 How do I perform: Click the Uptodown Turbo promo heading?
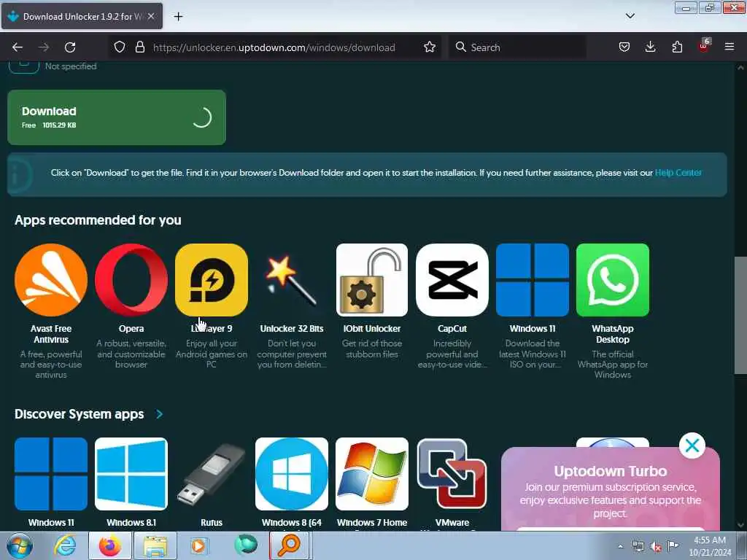(611, 471)
